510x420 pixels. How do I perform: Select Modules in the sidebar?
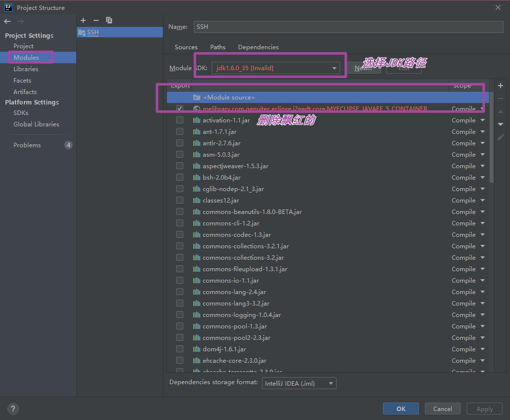26,58
